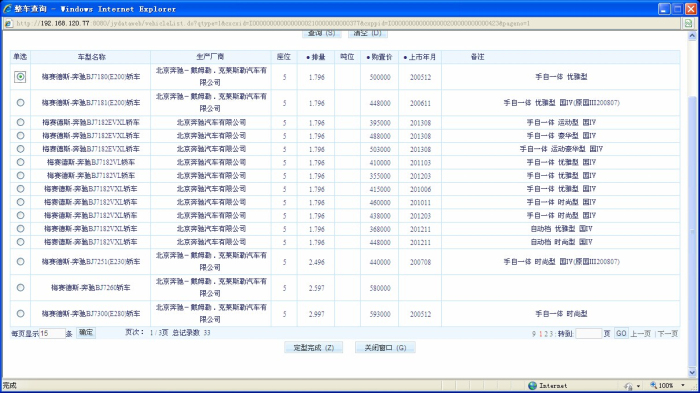
Task: Click the 9 link before page numbers
Action: point(534,334)
